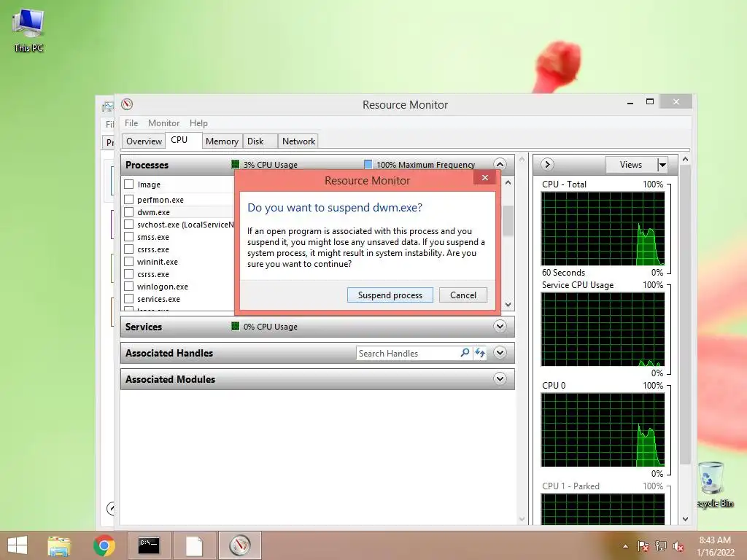Check the wininit.exe checkbox
Image resolution: width=747 pixels, height=560 pixels.
pyautogui.click(x=128, y=262)
